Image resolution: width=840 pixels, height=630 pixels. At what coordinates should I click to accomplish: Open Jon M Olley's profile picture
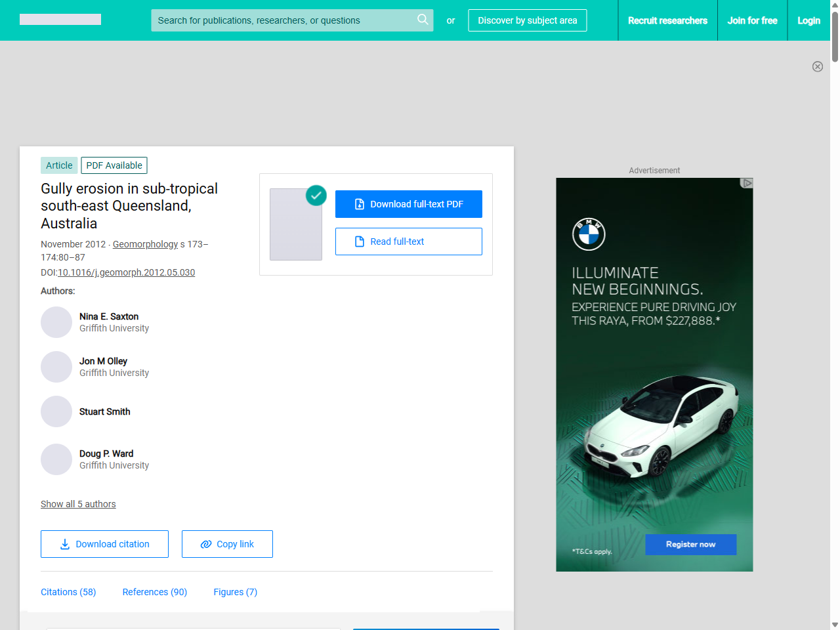click(x=56, y=367)
